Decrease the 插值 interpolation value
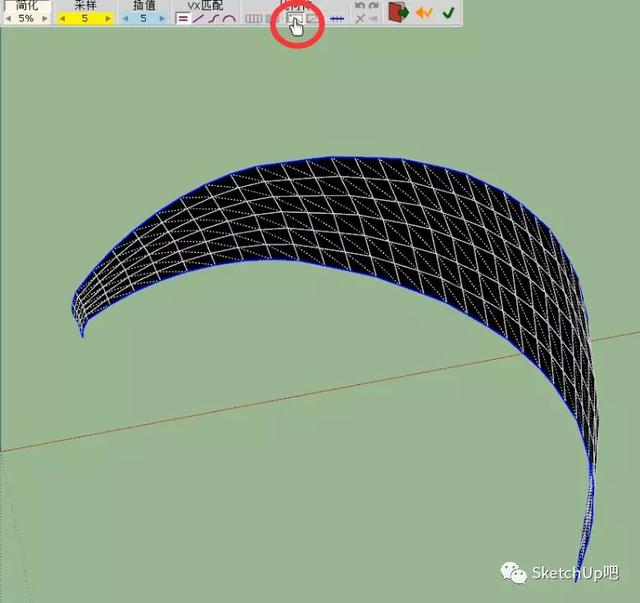Image resolution: width=640 pixels, height=603 pixels. (126, 19)
